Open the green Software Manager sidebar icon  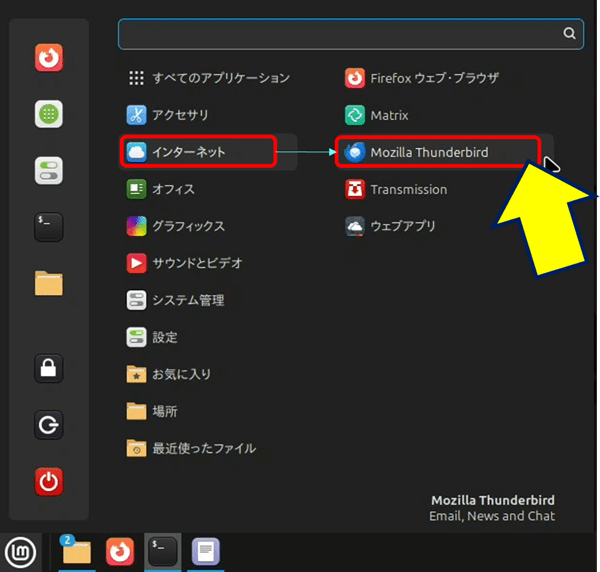pyautogui.click(x=49, y=114)
